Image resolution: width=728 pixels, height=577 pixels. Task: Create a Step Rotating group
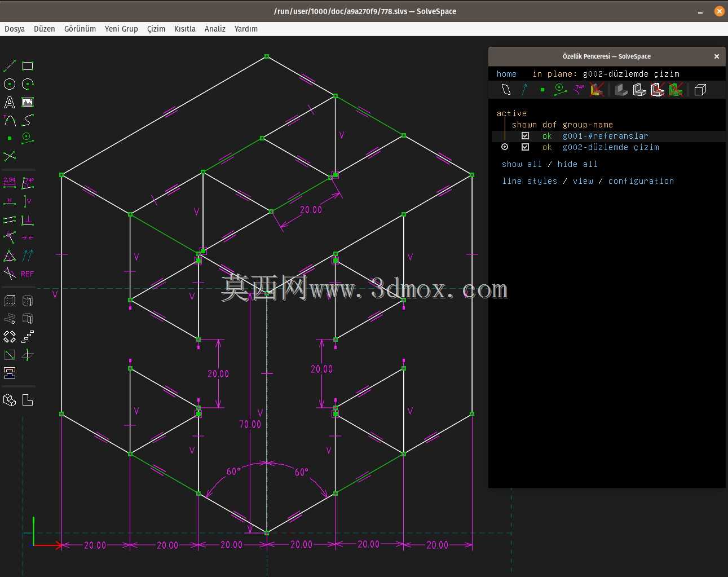click(10, 337)
